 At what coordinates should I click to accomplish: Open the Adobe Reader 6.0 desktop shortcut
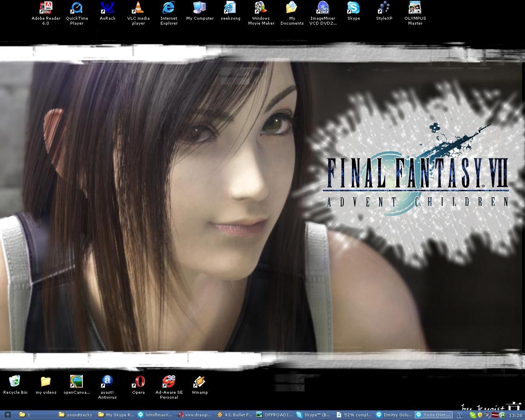[46, 13]
